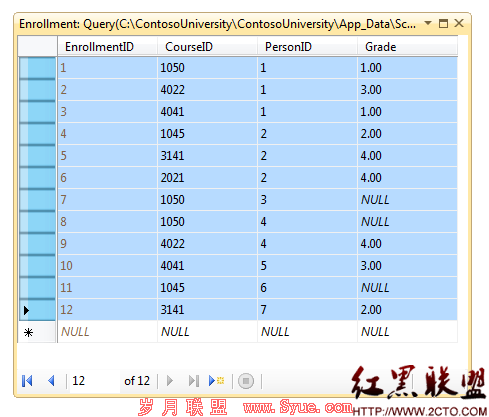Go to first record navigation icon

pyautogui.click(x=27, y=381)
